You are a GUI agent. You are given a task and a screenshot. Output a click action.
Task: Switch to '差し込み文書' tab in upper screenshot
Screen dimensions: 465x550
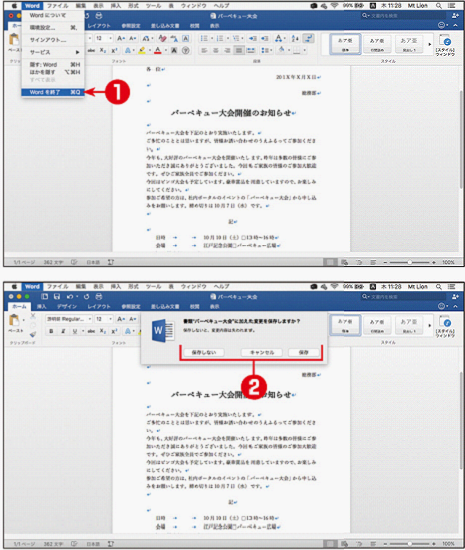165,26
